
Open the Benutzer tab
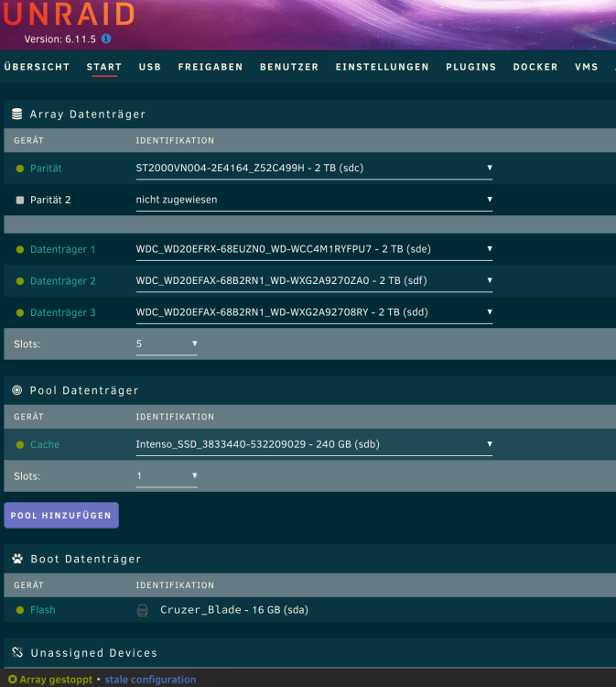(289, 67)
